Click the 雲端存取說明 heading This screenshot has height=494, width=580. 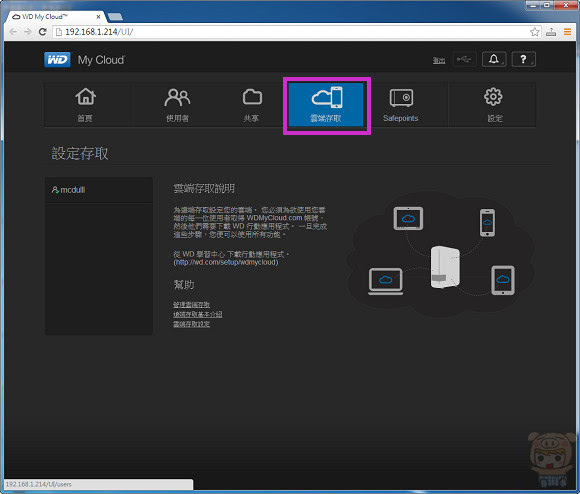click(x=204, y=189)
